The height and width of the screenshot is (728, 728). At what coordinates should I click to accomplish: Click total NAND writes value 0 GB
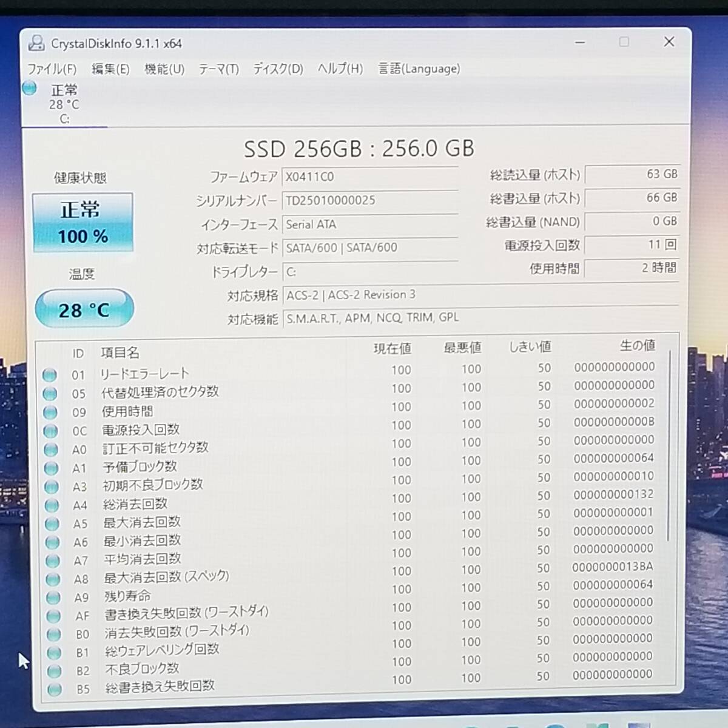[632, 221]
